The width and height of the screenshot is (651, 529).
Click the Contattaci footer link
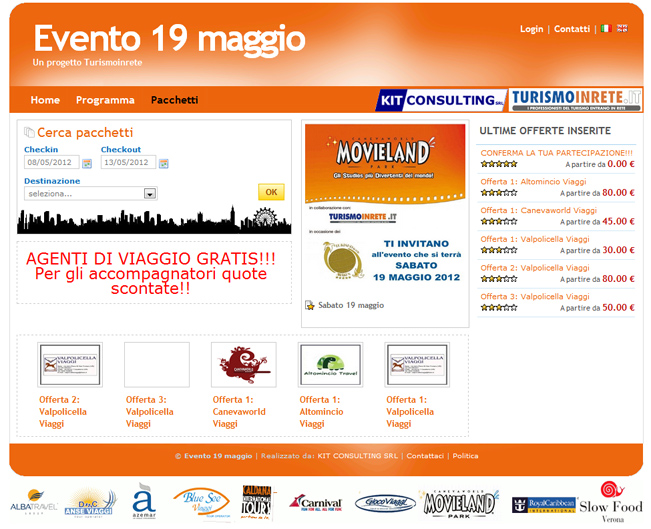point(425,456)
